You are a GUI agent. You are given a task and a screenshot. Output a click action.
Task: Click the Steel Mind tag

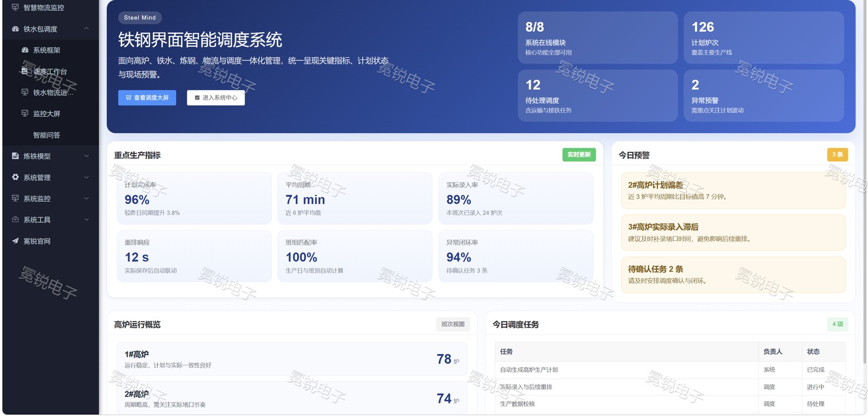tap(140, 17)
